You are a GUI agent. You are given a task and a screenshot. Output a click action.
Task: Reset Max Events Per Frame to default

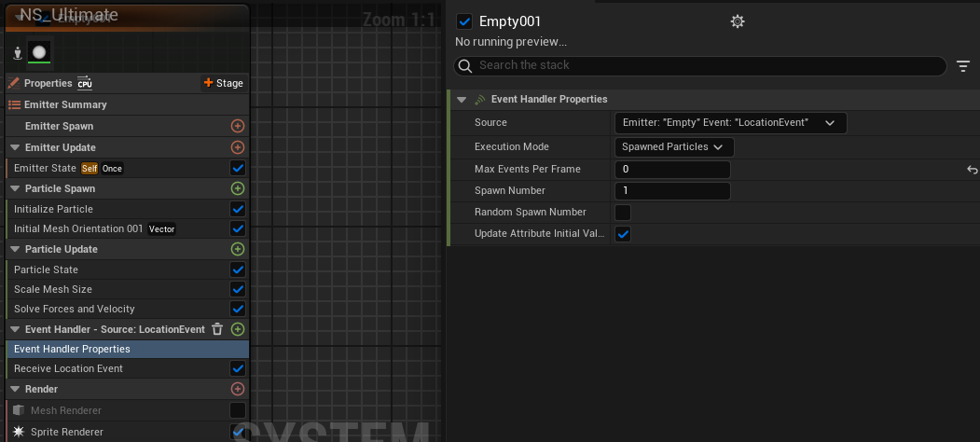coord(972,170)
